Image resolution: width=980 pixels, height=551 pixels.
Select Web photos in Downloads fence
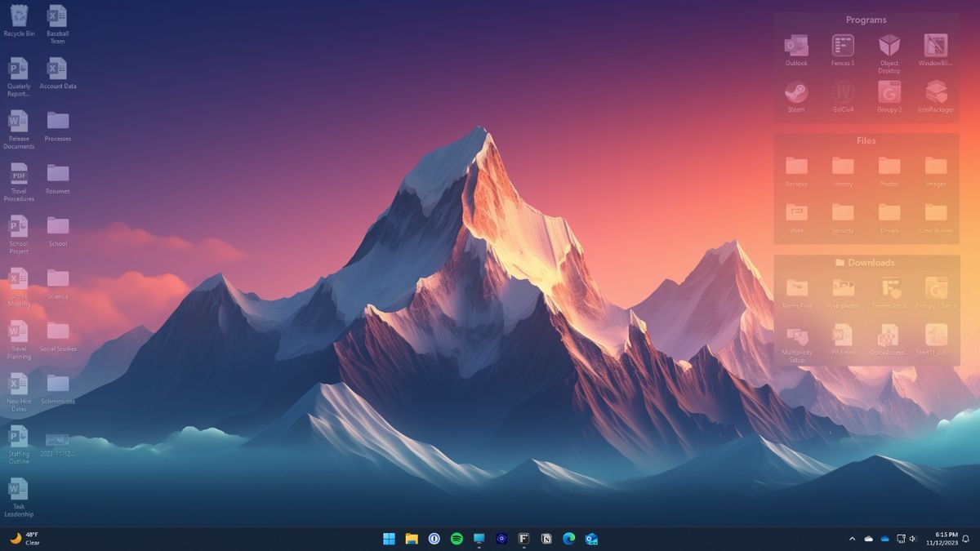coord(843,293)
